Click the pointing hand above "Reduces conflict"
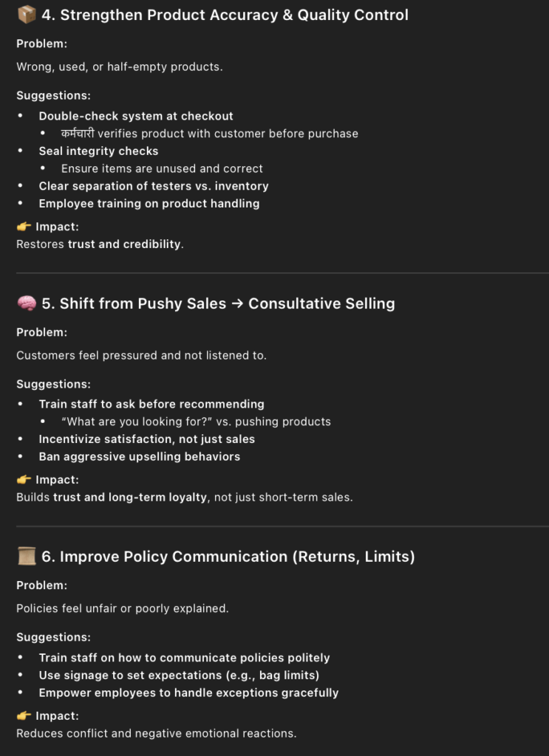Screen dimensions: 549x756 24,716
